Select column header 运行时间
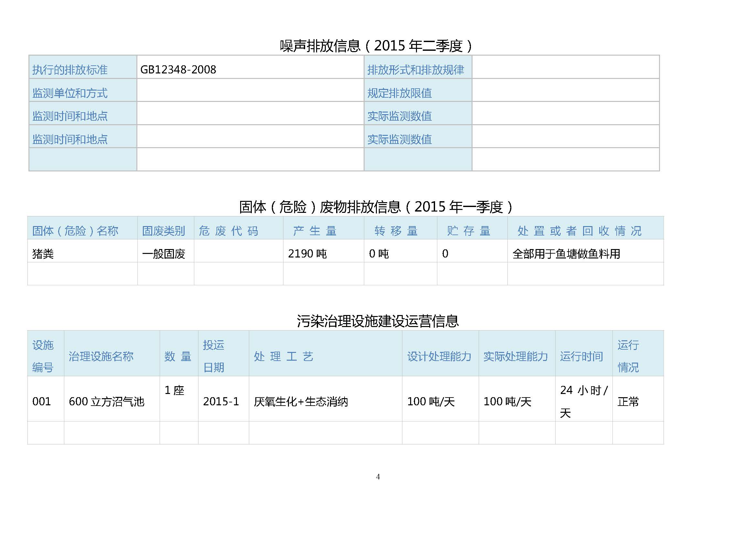756x535 pixels. 581,356
